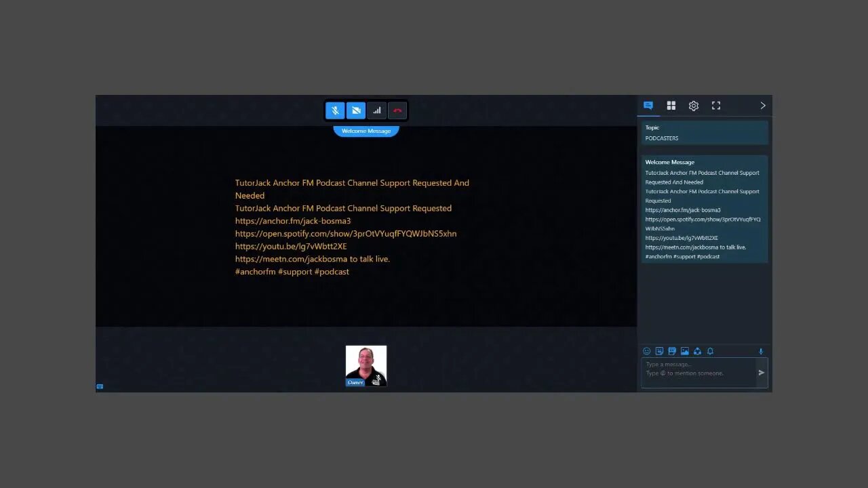
Task: Click the hashtags line in the side panel
Action: 682,257
